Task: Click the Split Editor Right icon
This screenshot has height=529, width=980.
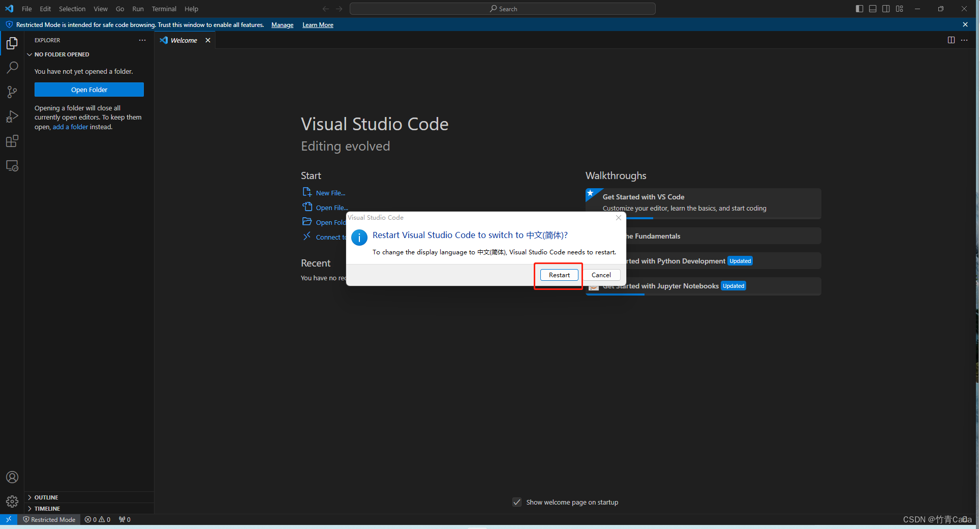Action: pyautogui.click(x=951, y=40)
